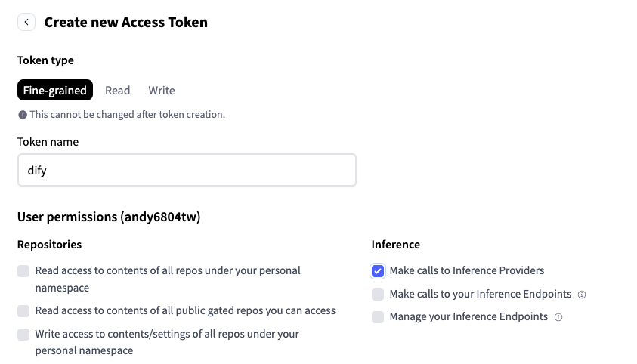Viewport: 637px width, 364px height.
Task: Click the 'Make calls to your Inference Endpoints' label text
Action: [480, 294]
